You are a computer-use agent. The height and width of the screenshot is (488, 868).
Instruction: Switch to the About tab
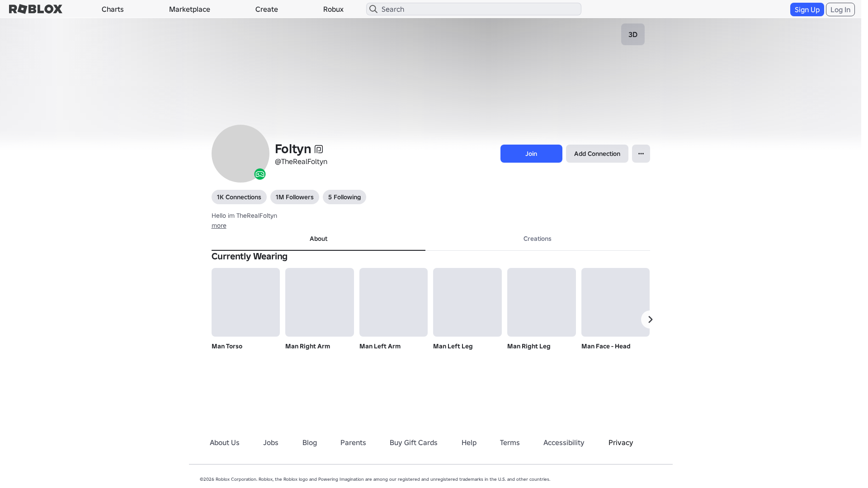(318, 239)
